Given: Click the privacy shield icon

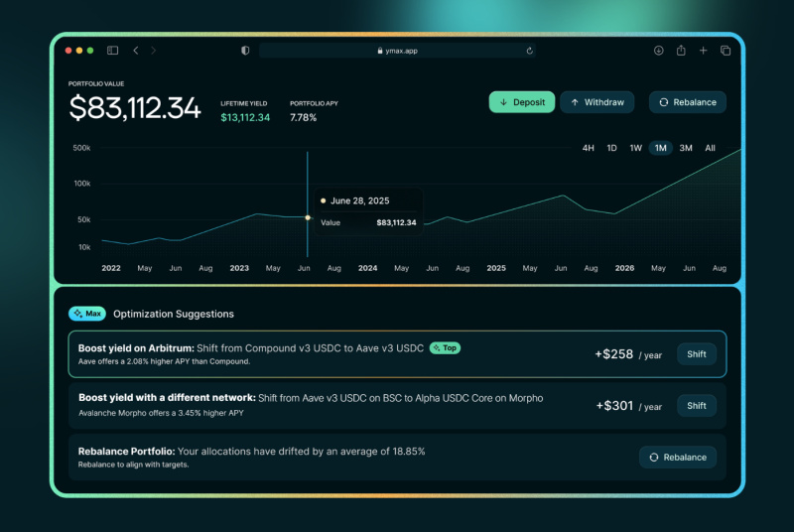Looking at the screenshot, I should point(245,51).
